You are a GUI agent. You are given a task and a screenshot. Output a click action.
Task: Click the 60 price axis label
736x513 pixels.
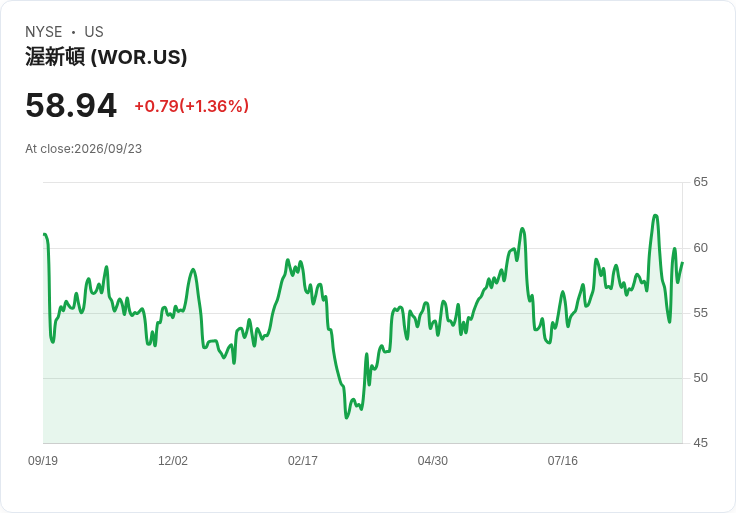700,247
